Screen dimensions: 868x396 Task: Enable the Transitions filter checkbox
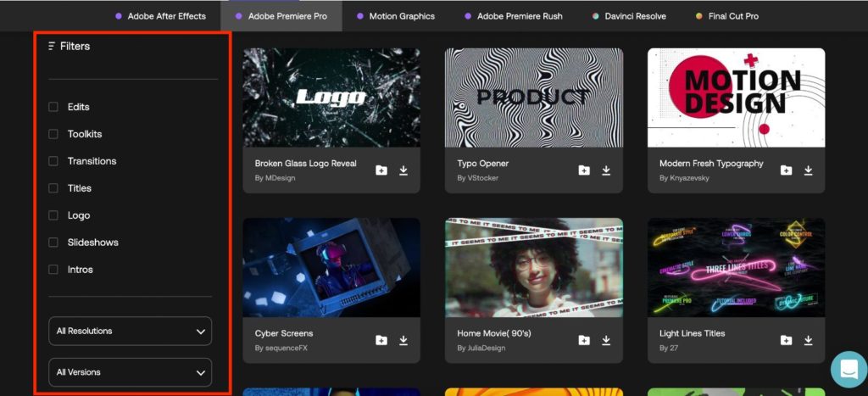click(x=53, y=161)
